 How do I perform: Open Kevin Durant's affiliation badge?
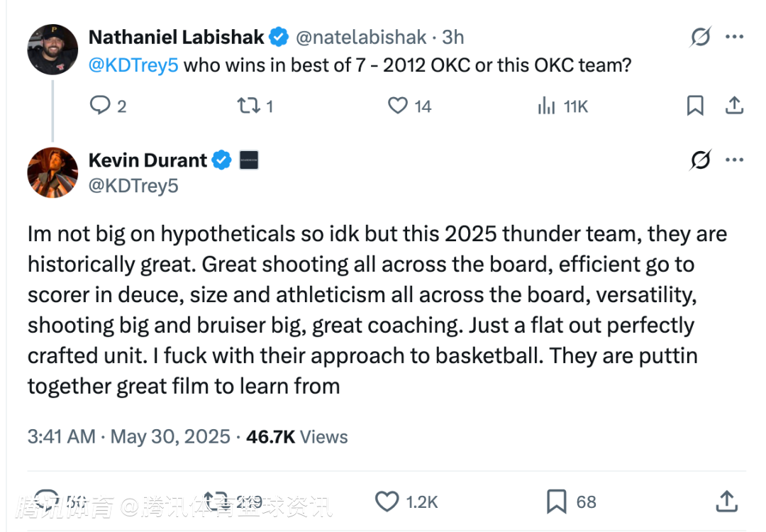point(249,160)
